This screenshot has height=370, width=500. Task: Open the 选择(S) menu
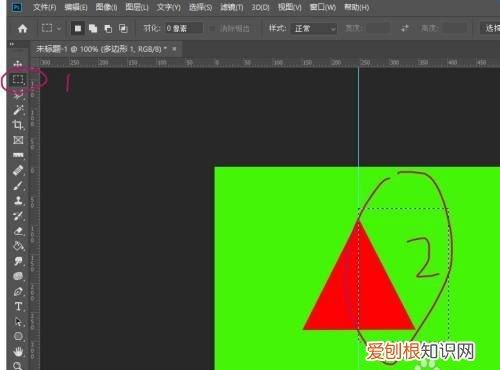pyautogui.click(x=200, y=7)
